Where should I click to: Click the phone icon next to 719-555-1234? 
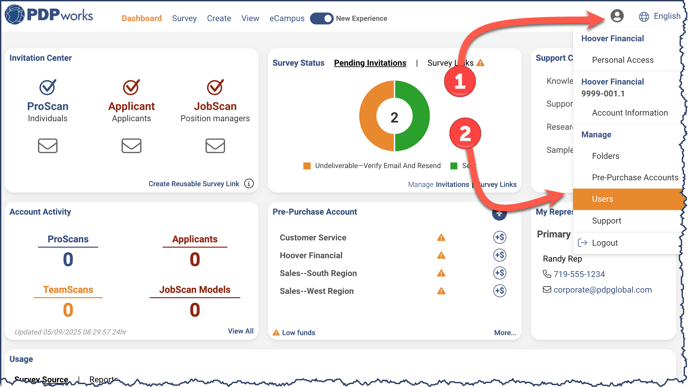click(547, 274)
